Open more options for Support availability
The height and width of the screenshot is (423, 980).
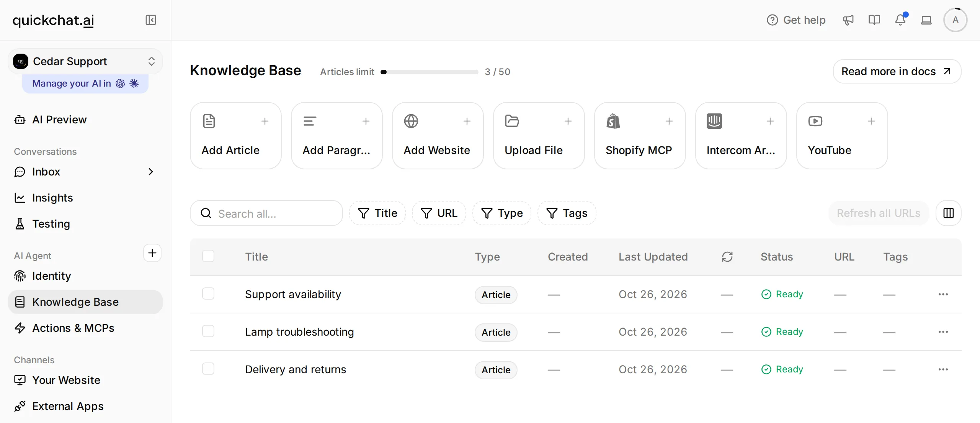[x=943, y=294]
